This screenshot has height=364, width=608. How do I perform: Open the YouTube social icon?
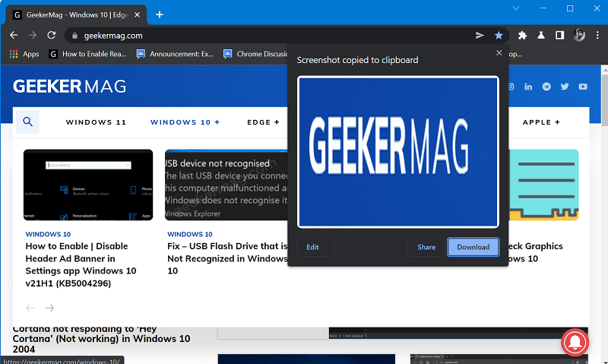pos(583,87)
